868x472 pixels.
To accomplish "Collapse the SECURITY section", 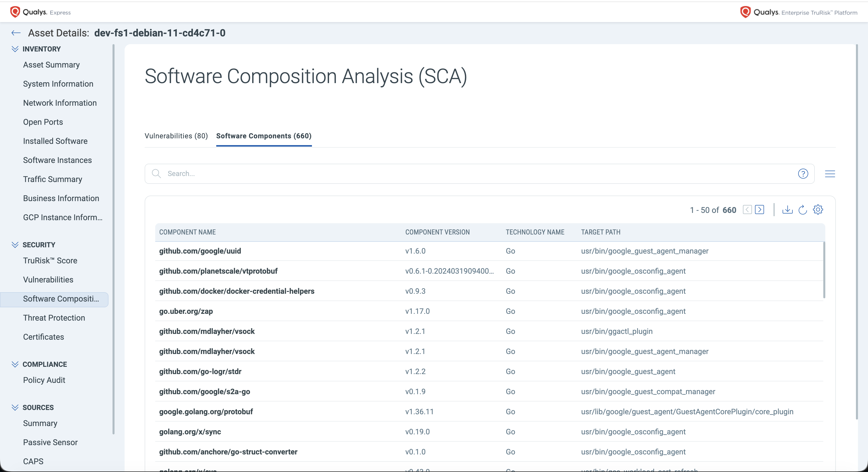I will [15, 245].
